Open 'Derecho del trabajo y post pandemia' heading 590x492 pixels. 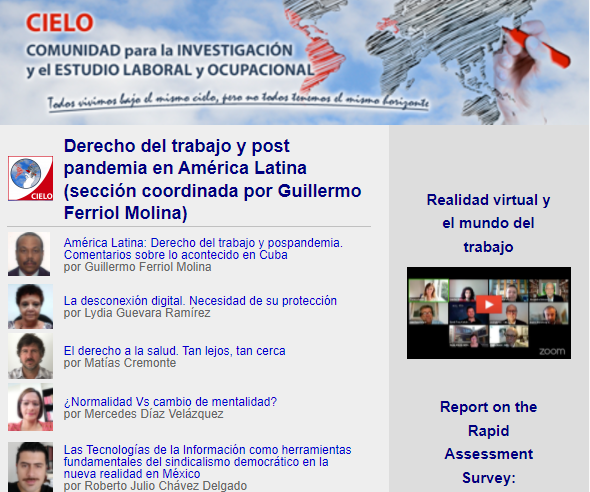213,179
